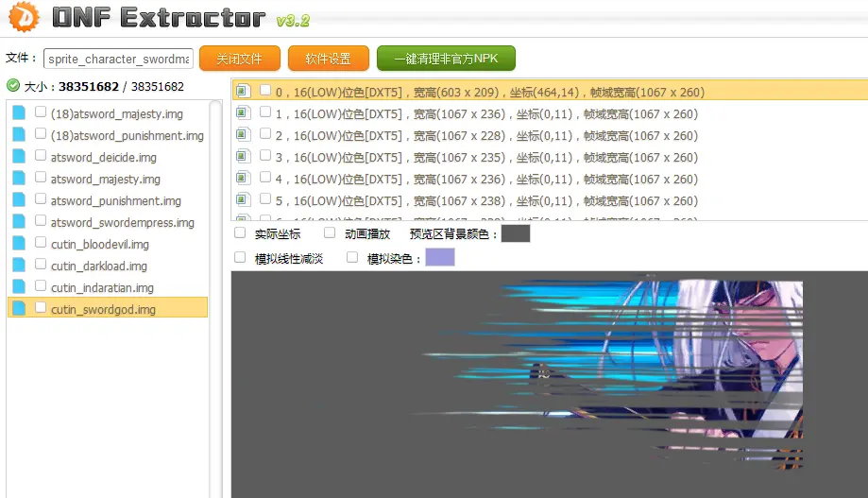Click file icon of atsword_punishment.img
This screenshot has width=868, height=498.
pos(19,199)
